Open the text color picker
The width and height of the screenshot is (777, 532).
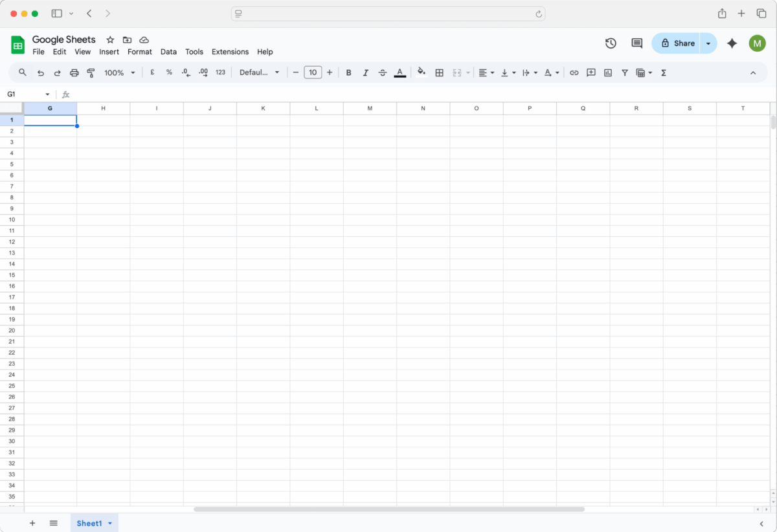400,72
